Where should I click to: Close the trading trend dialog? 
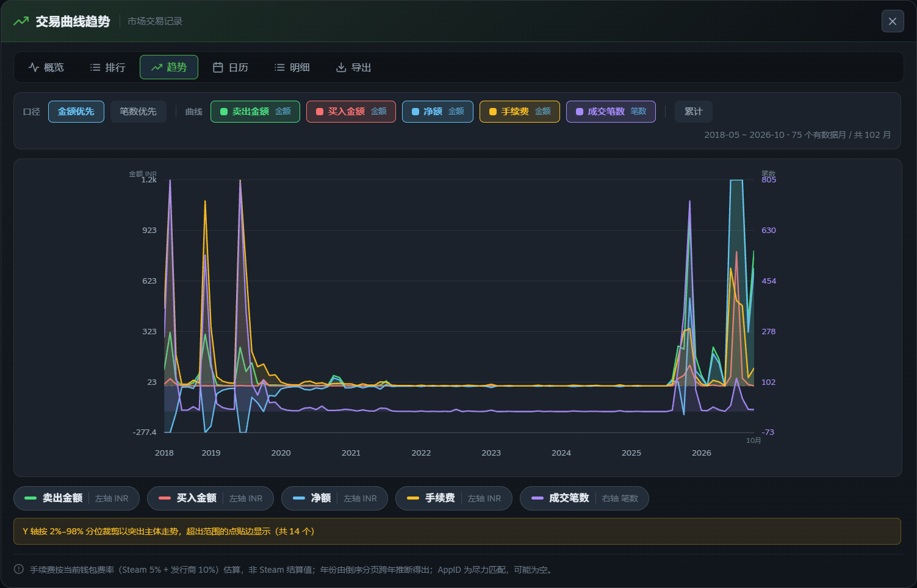[x=893, y=21]
